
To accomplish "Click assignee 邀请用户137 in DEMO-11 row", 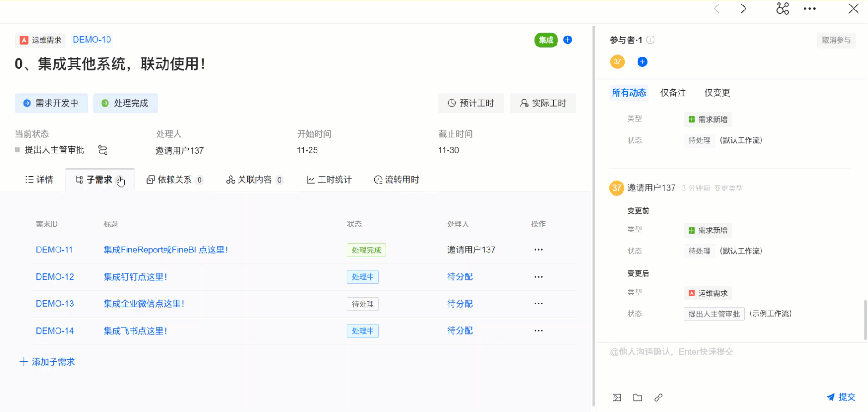I will pyautogui.click(x=471, y=250).
